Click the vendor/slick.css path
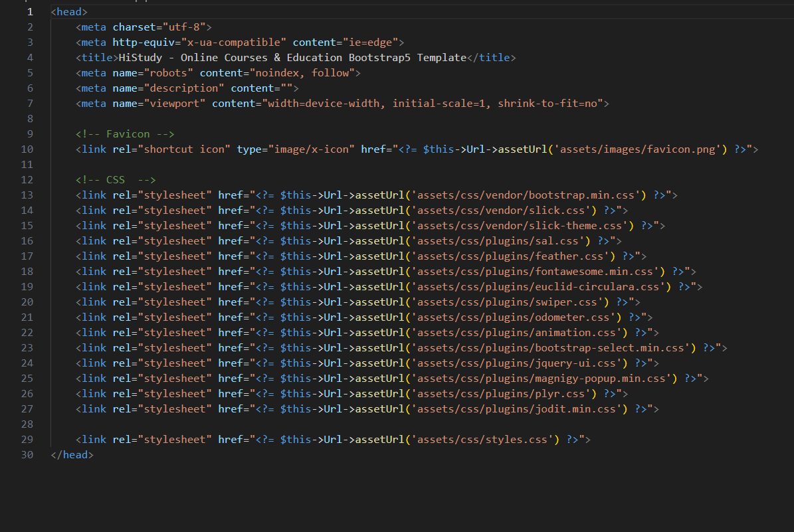Viewport: 794px width, 532px height. point(501,210)
